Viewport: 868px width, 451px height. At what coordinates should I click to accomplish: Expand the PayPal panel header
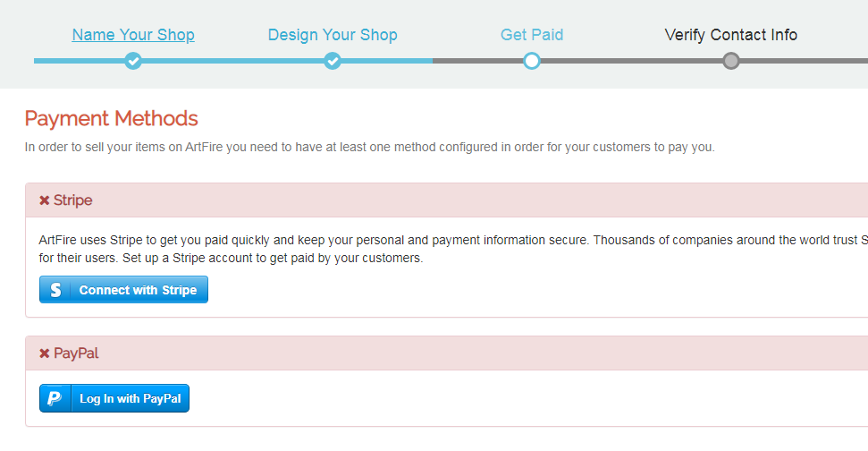point(447,353)
